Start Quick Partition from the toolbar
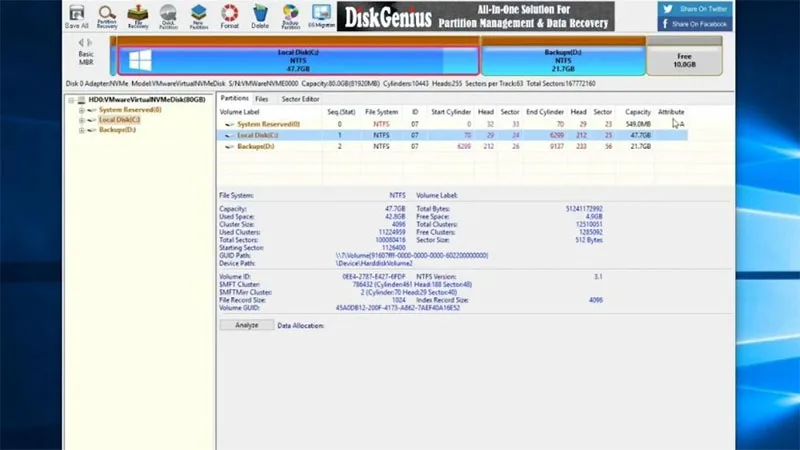Viewport: 800px width, 450px height. pos(168,16)
